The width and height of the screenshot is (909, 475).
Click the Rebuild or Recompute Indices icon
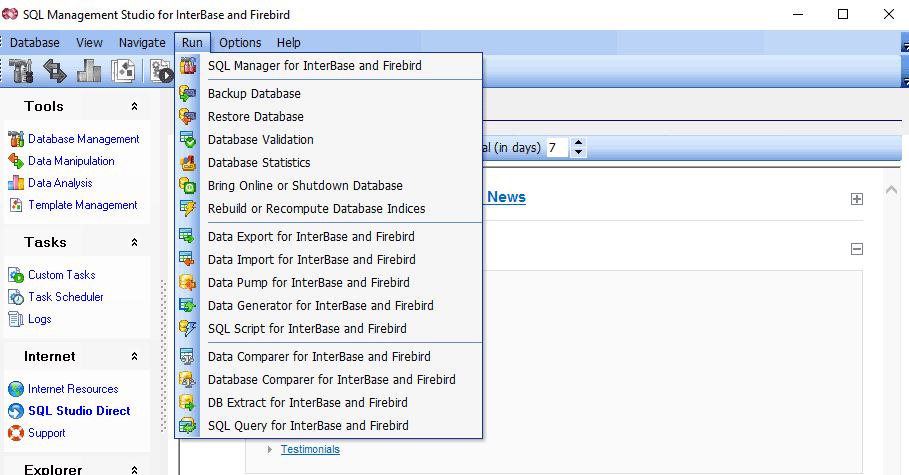pyautogui.click(x=187, y=209)
